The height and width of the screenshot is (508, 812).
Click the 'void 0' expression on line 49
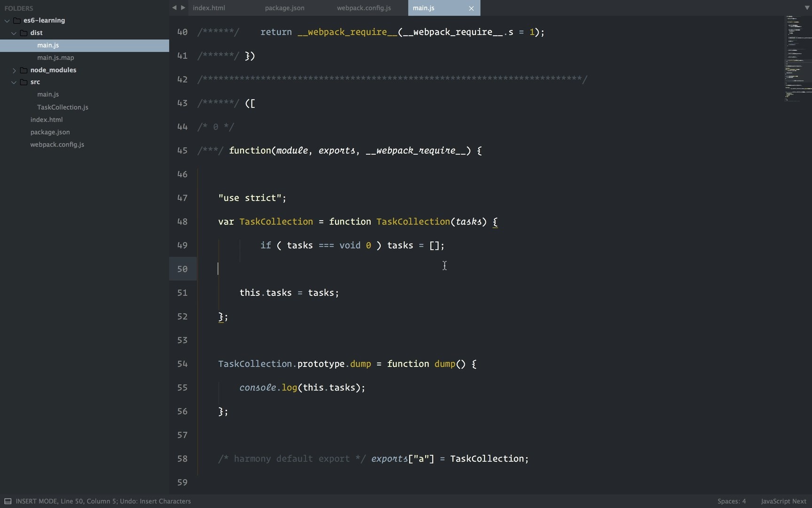tap(355, 246)
